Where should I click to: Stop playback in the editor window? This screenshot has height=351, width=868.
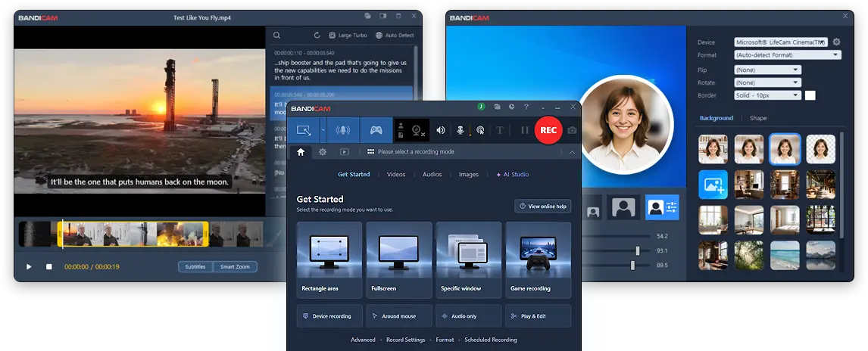pos(48,267)
